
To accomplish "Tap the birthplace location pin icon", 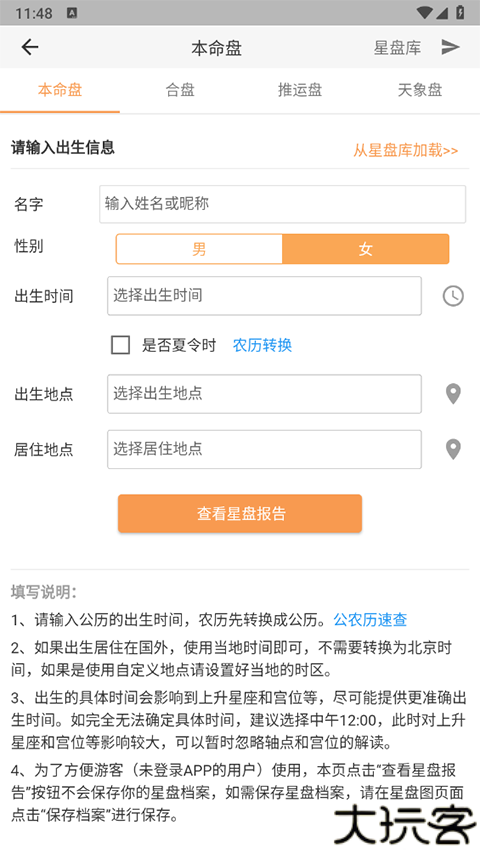I will (x=453, y=394).
